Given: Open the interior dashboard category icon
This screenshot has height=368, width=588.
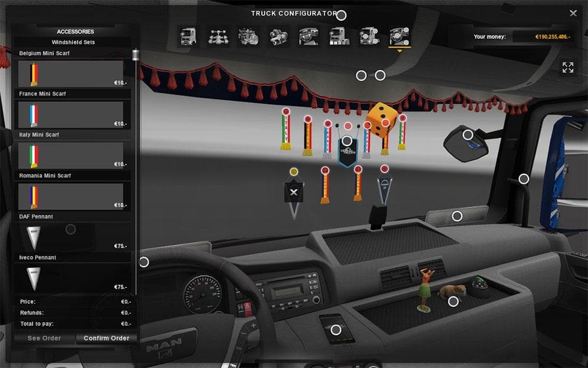Looking at the screenshot, I should click(x=309, y=37).
